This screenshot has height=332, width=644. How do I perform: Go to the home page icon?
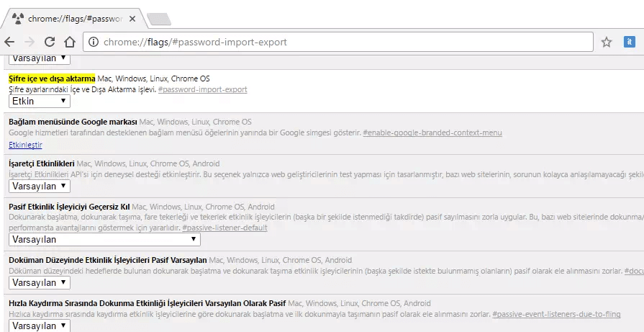[x=70, y=42]
